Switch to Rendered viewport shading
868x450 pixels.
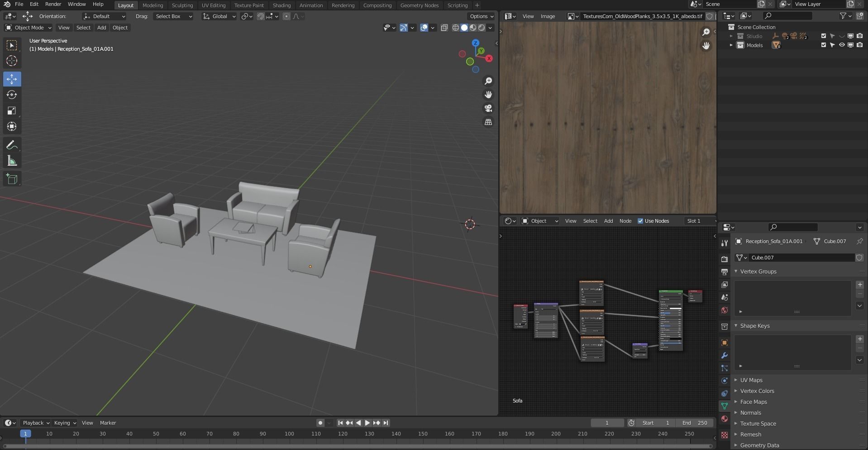(x=482, y=28)
